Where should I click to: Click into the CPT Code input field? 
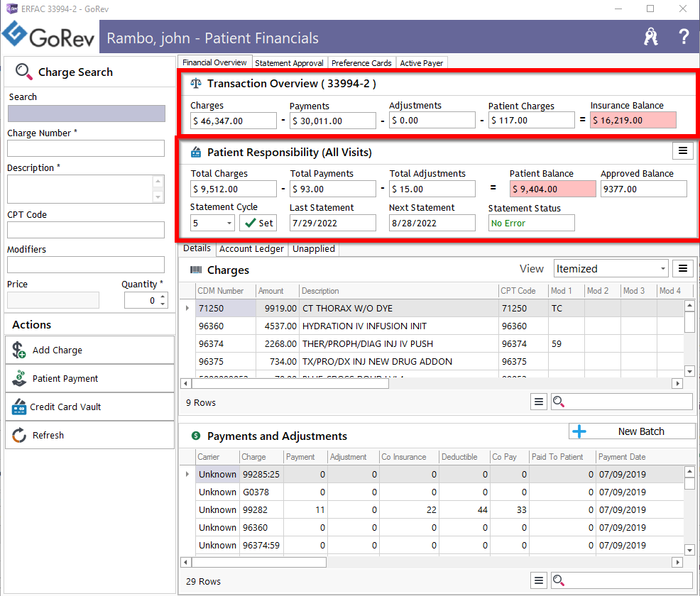pyautogui.click(x=86, y=230)
